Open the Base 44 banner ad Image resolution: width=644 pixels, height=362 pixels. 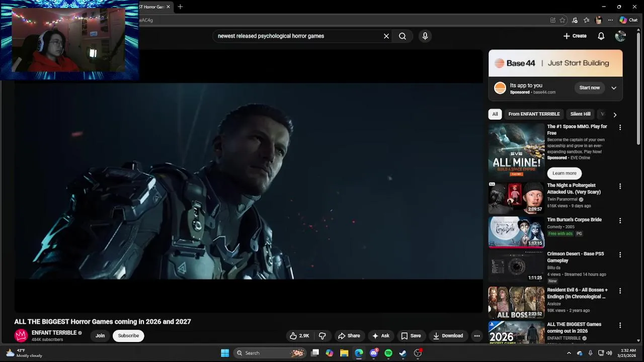(555, 63)
